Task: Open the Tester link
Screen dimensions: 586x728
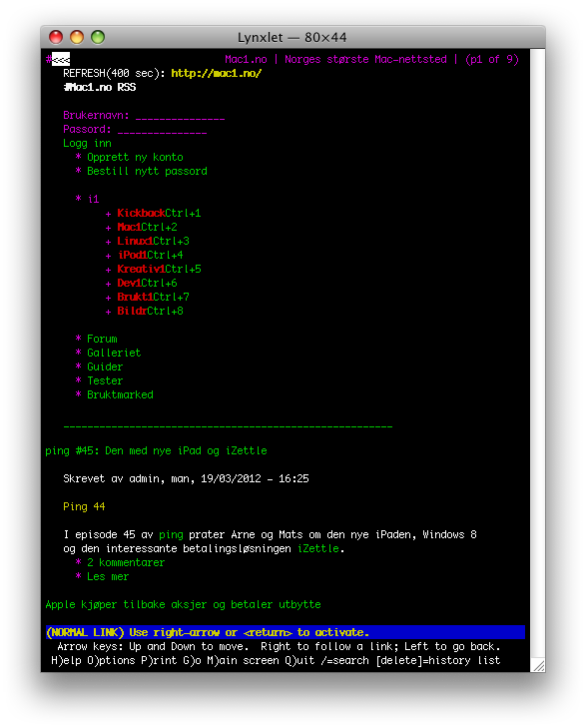Action: 106,380
